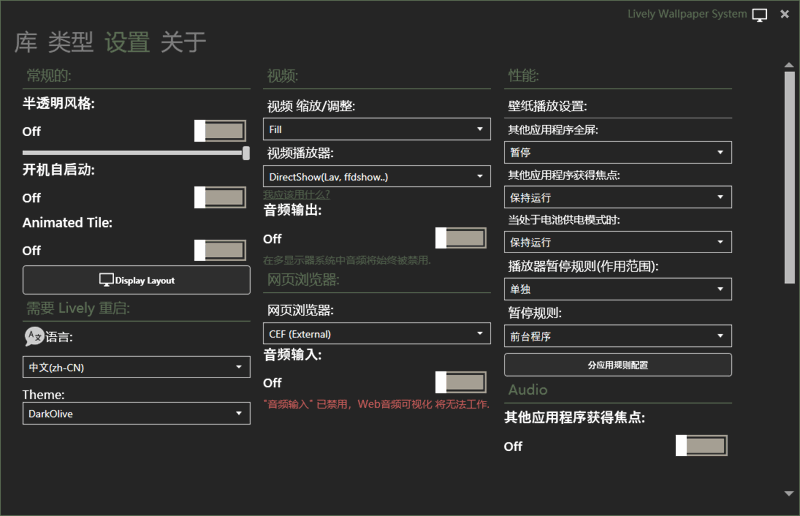
Task: Switch to the 库 tab
Action: click(26, 42)
